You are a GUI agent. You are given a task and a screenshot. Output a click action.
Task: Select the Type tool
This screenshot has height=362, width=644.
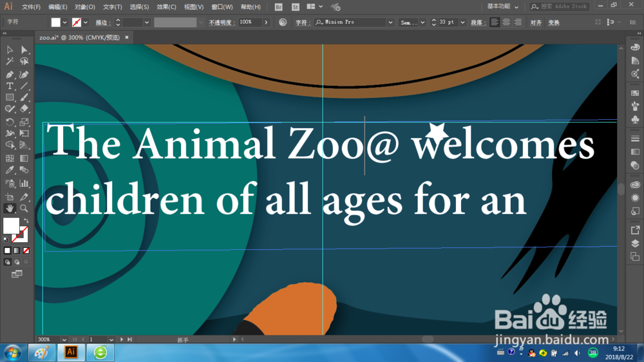(x=10, y=86)
